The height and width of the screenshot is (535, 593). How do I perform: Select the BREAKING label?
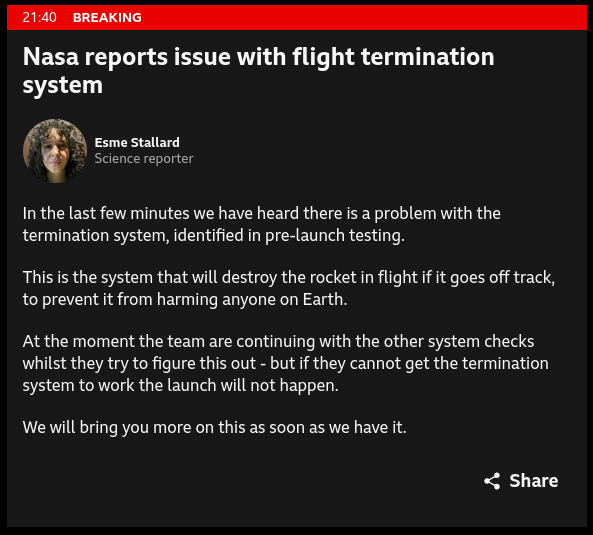pyautogui.click(x=107, y=17)
